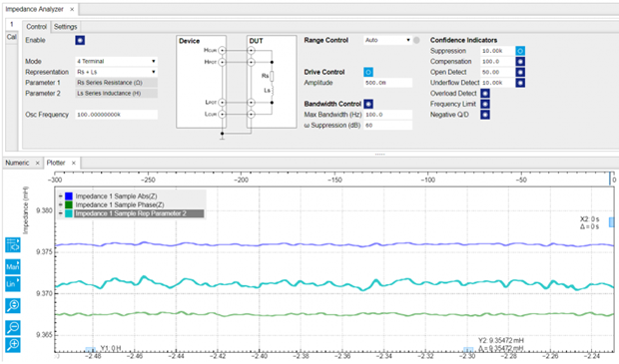Zoom out vertically with the minus magnifier
The height and width of the screenshot is (364, 619).
point(13,327)
